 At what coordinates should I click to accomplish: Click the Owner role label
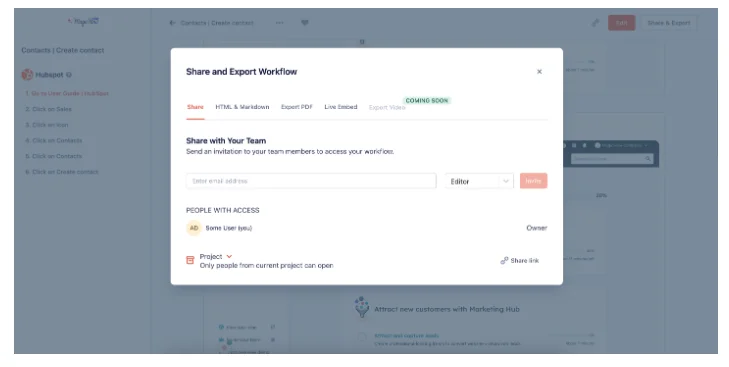(x=537, y=228)
